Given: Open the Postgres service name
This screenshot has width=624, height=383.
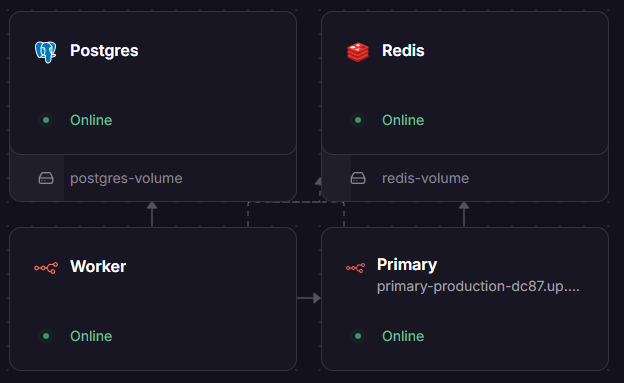Looking at the screenshot, I should click(104, 51).
